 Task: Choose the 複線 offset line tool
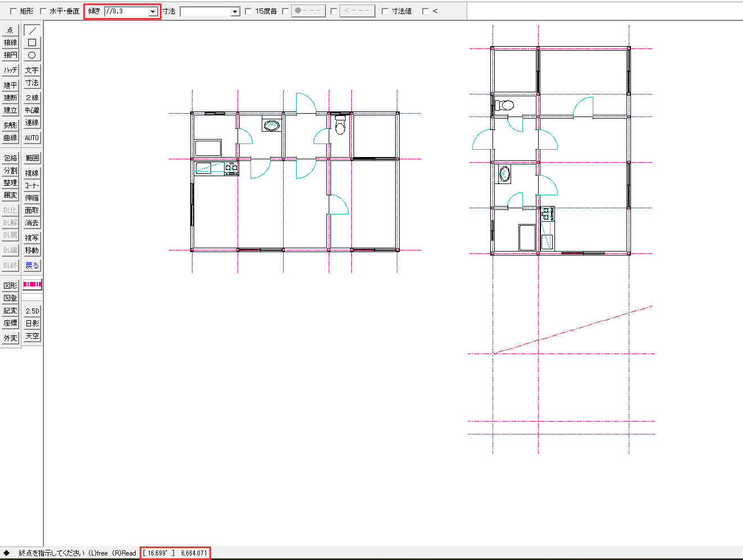point(32,173)
